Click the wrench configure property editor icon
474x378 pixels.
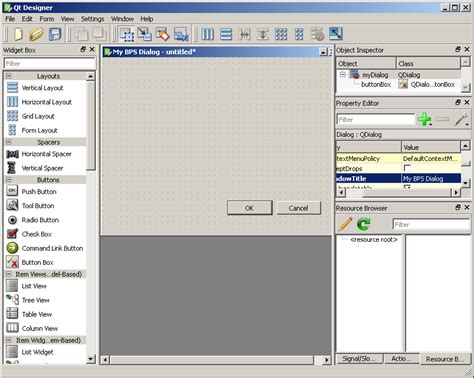[x=462, y=119]
